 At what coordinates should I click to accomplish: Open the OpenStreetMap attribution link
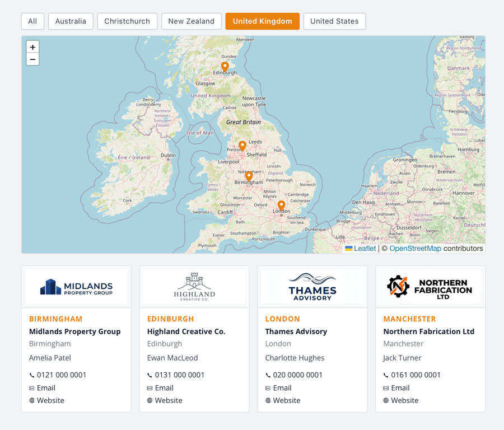(x=415, y=249)
